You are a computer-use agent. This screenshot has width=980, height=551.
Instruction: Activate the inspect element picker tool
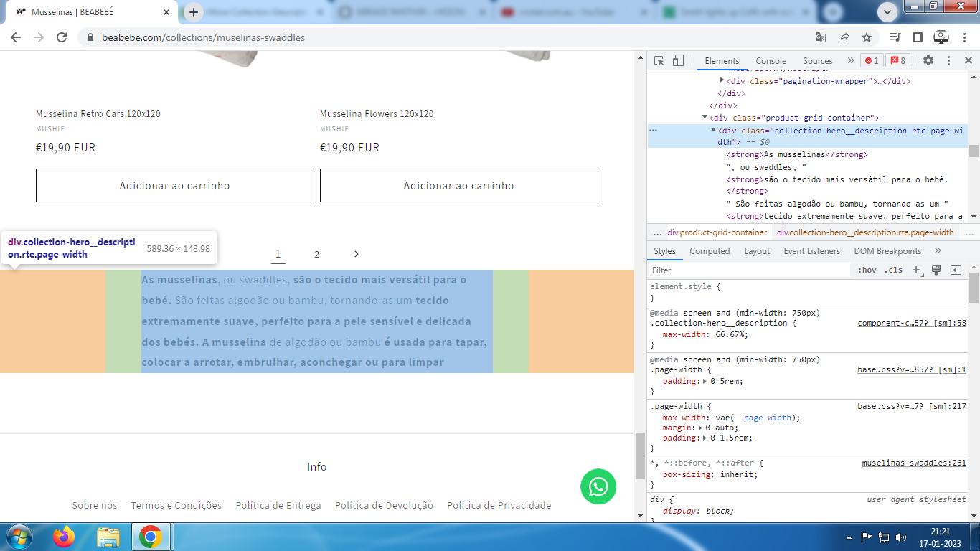(659, 61)
